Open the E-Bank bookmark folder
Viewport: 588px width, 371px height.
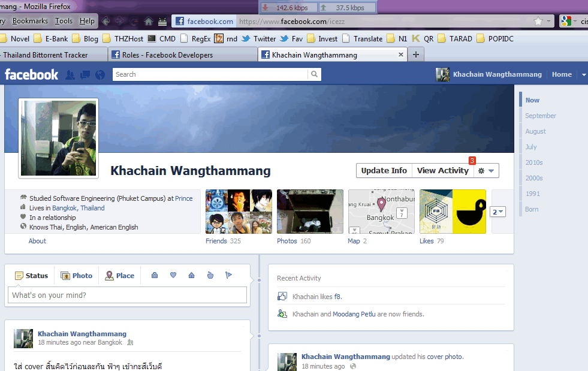[51, 38]
